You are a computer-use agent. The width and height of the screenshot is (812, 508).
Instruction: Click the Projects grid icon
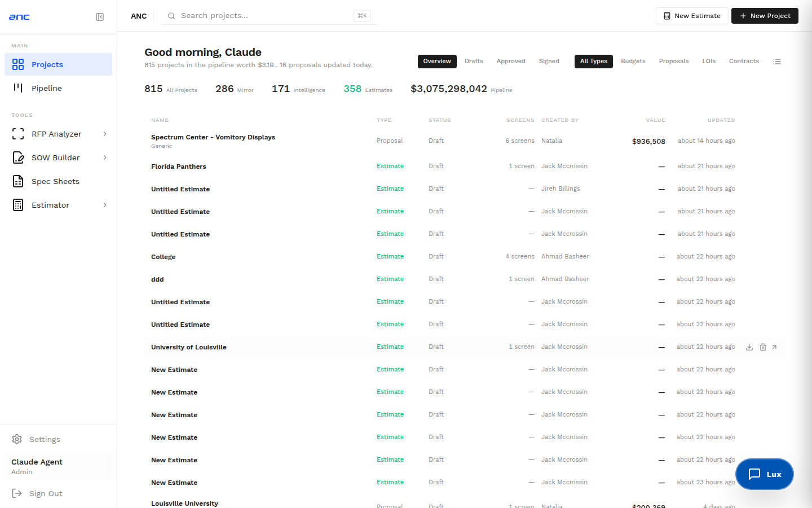pyautogui.click(x=18, y=64)
